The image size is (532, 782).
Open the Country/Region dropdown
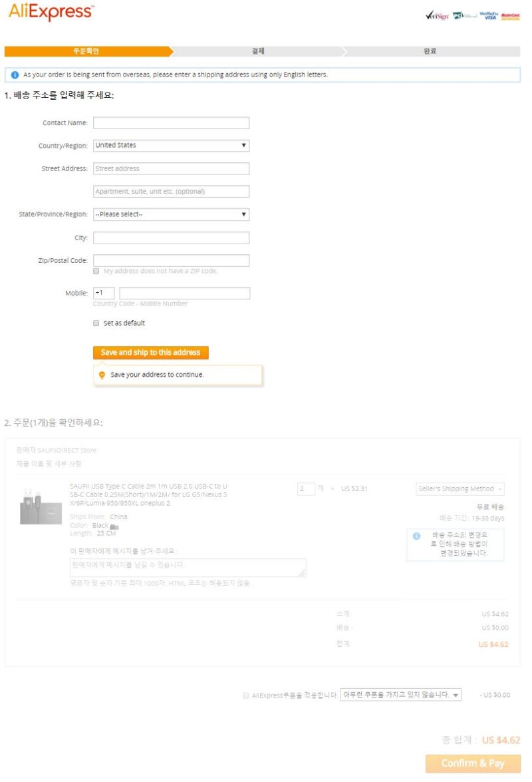click(x=171, y=145)
